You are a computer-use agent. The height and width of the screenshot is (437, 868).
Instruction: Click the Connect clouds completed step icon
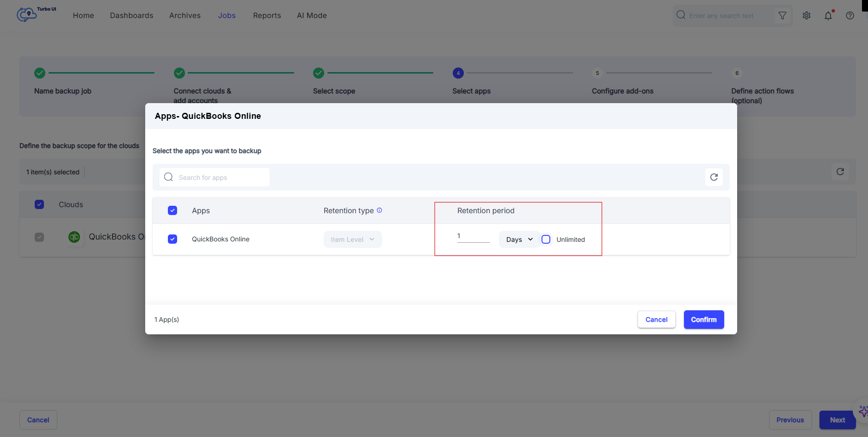coord(179,73)
